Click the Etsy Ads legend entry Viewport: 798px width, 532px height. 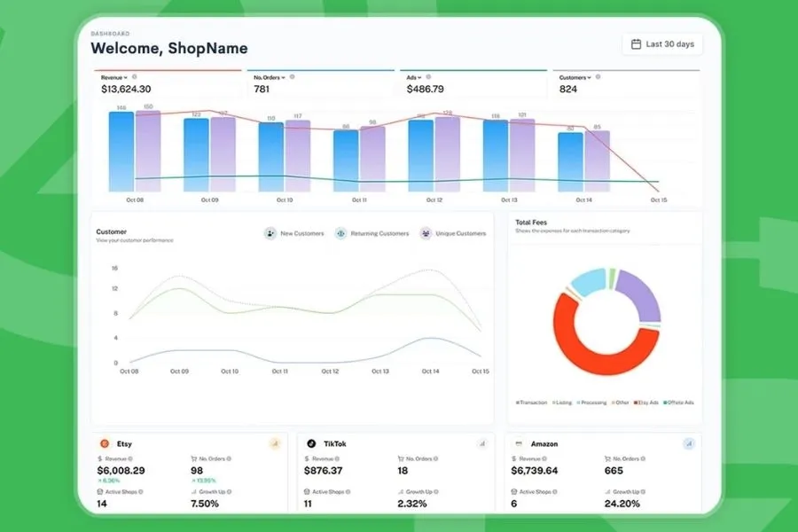pos(645,403)
